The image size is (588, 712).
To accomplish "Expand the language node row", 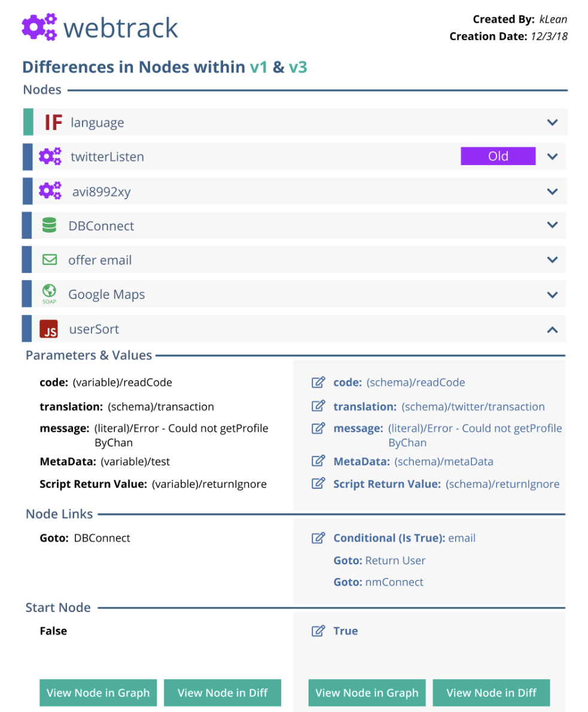I will click(552, 123).
